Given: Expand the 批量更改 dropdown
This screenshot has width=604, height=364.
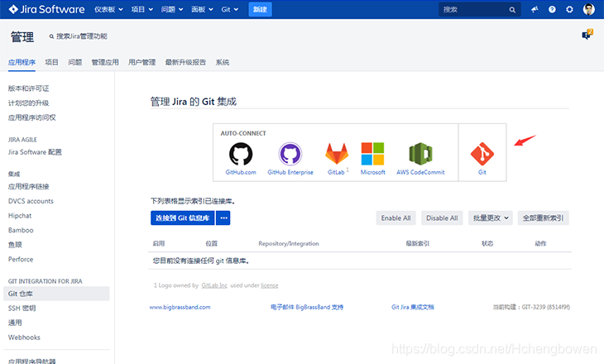Looking at the screenshot, I should 491,218.
